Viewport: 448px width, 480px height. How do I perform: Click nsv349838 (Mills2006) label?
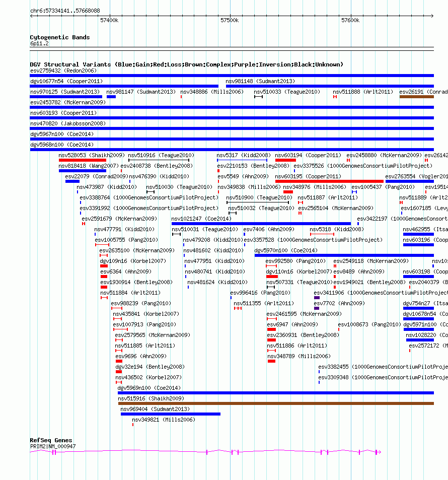click(249, 187)
